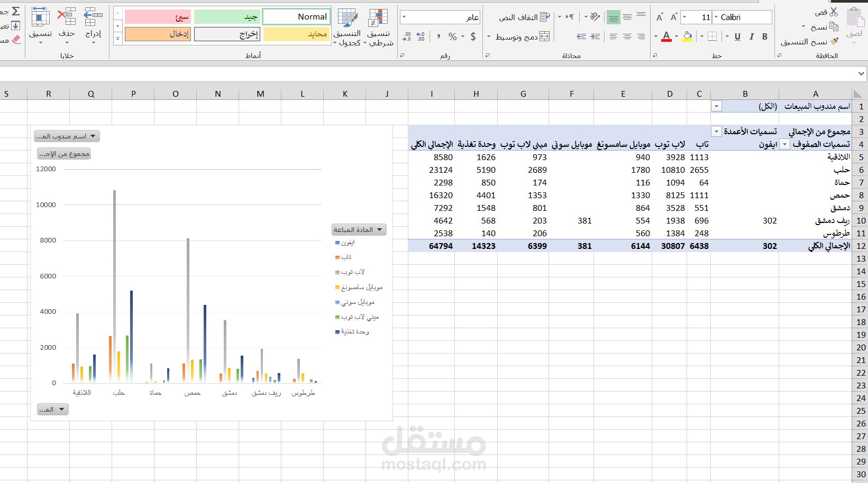Image resolution: width=868 pixels, height=483 pixels.
Task: Select the grand total cell 64794
Action: click(432, 246)
